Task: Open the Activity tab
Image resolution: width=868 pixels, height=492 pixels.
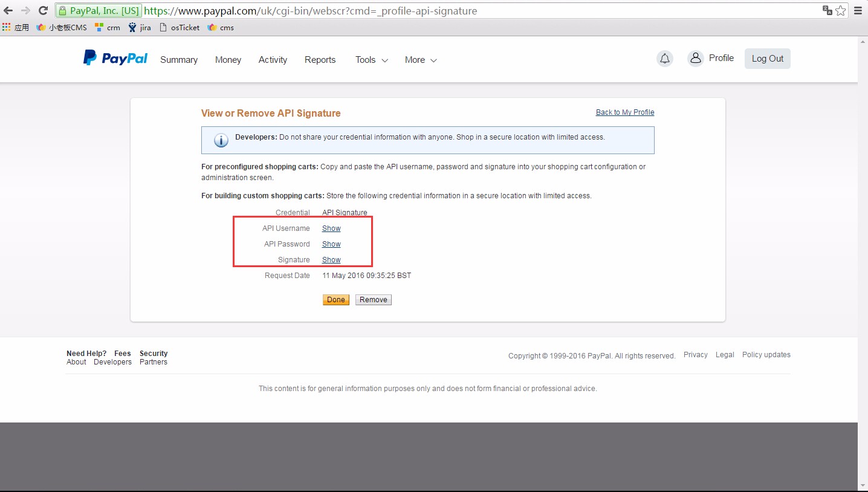Action: click(x=273, y=60)
